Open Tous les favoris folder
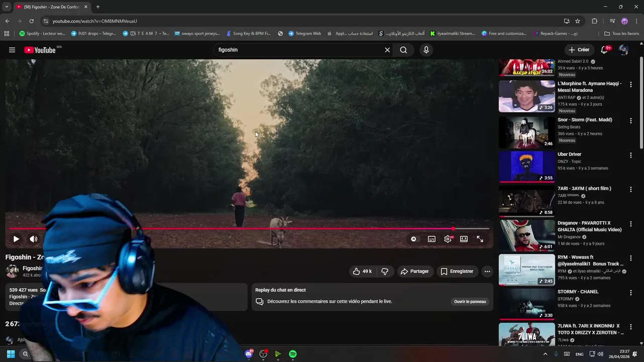This screenshot has width=644, height=362. pos(622,34)
